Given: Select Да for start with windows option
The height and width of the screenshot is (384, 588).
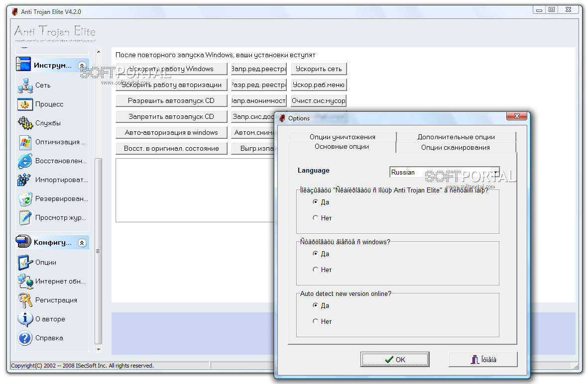Looking at the screenshot, I should tap(315, 254).
